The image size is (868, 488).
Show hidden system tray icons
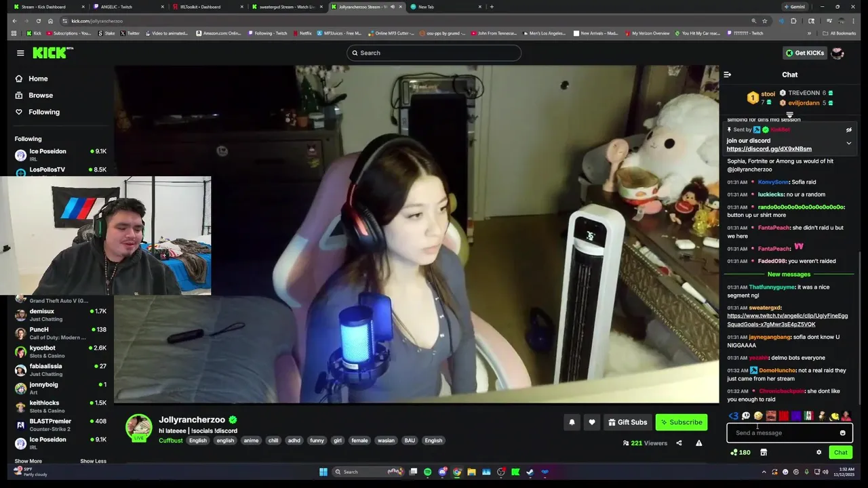click(x=764, y=472)
